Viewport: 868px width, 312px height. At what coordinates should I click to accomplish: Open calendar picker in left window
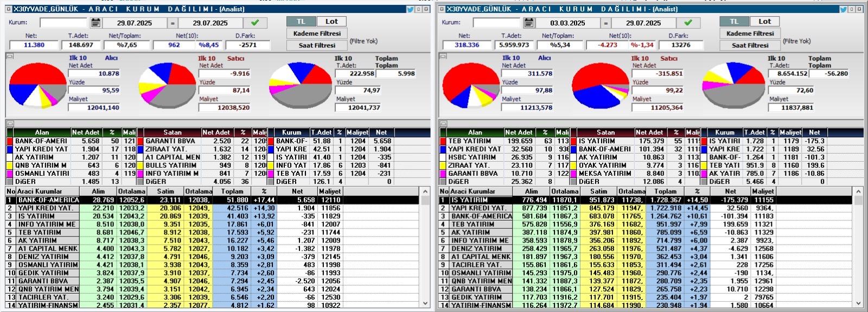96,23
